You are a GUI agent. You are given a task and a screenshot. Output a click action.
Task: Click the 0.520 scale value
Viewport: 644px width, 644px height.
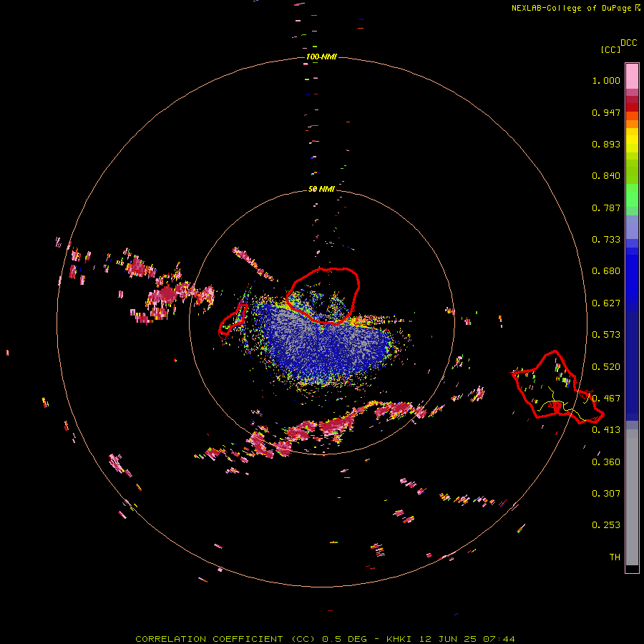[606, 367]
